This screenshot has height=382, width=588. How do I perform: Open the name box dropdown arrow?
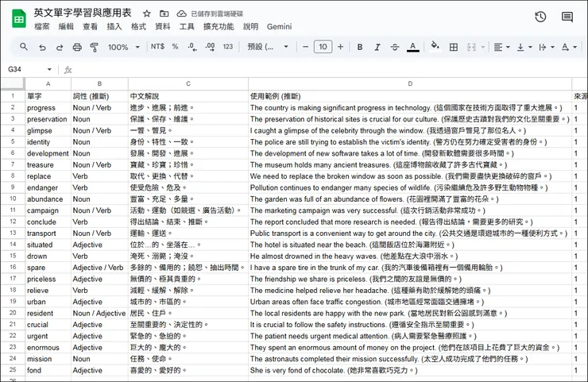(x=49, y=69)
